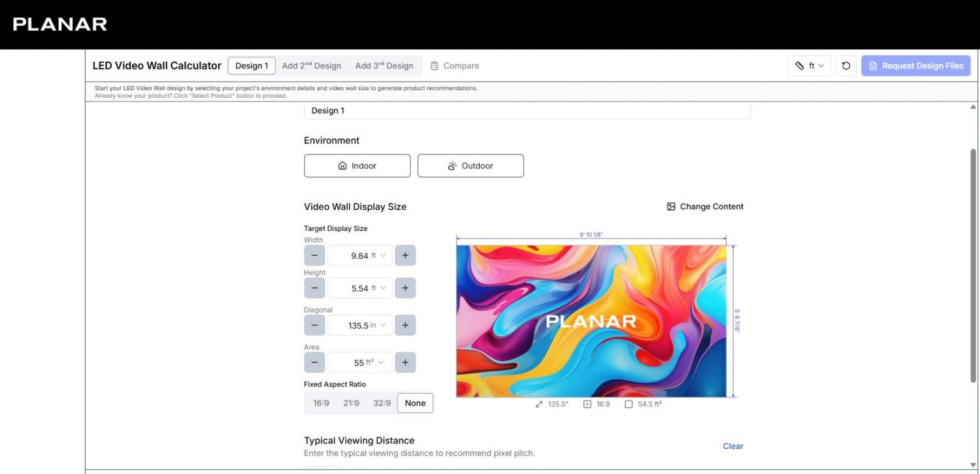Click the Height value 5.54
The width and height of the screenshot is (980, 474).
pos(360,288)
